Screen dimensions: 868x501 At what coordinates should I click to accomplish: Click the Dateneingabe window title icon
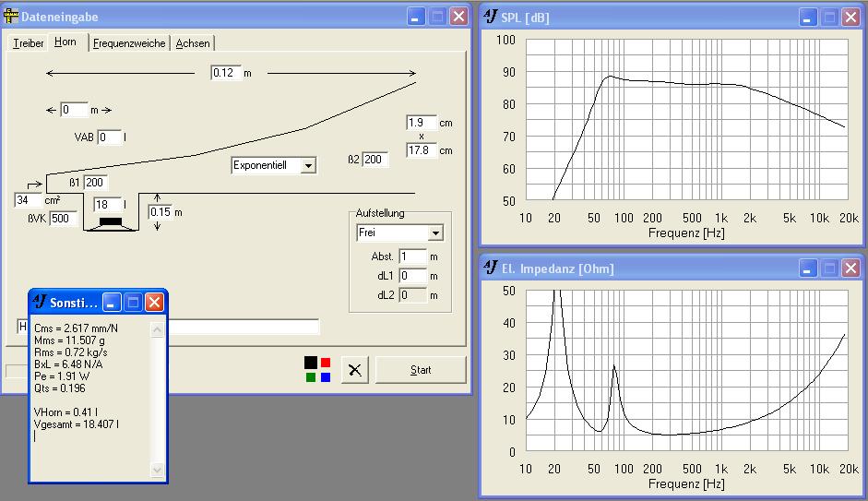pyautogui.click(x=10, y=16)
